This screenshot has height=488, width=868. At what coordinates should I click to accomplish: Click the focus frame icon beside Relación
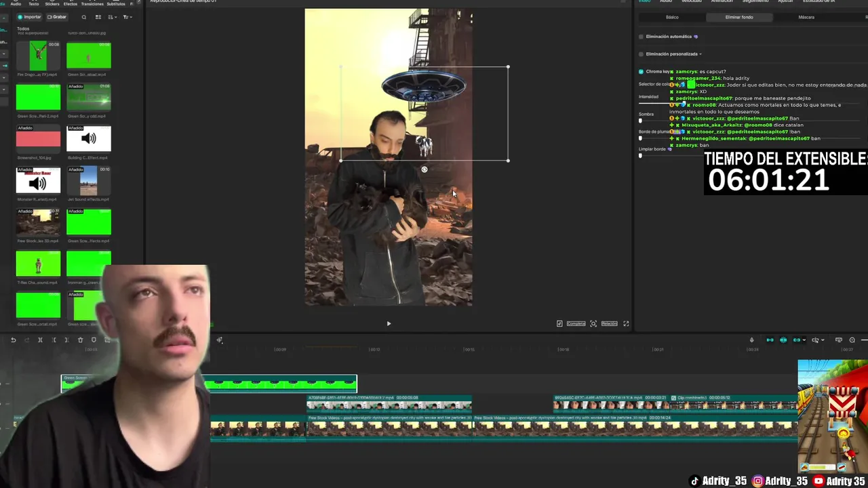point(593,324)
